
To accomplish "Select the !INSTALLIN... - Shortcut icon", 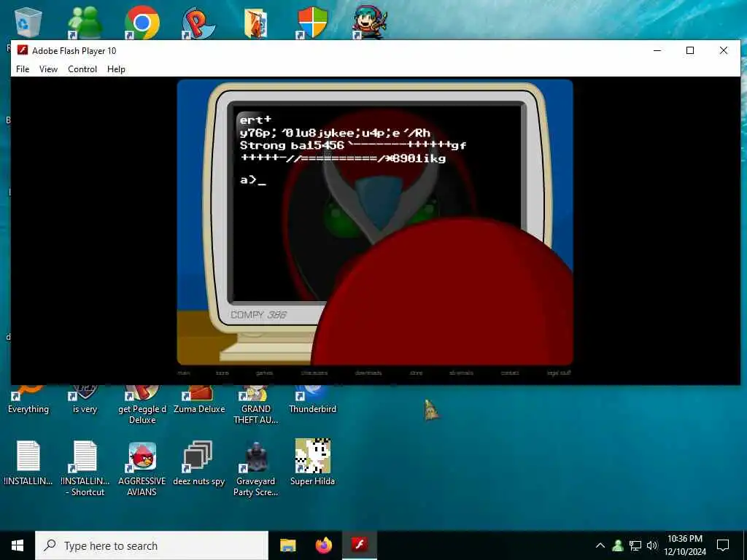I will tap(85, 469).
